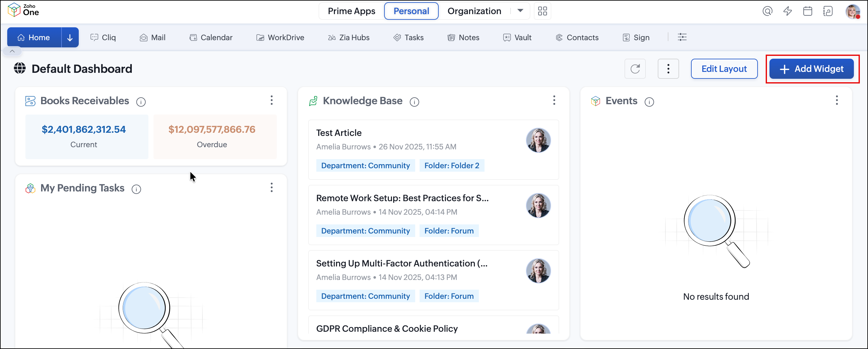
Task: Expand the Home tab dropdown arrow
Action: click(70, 37)
